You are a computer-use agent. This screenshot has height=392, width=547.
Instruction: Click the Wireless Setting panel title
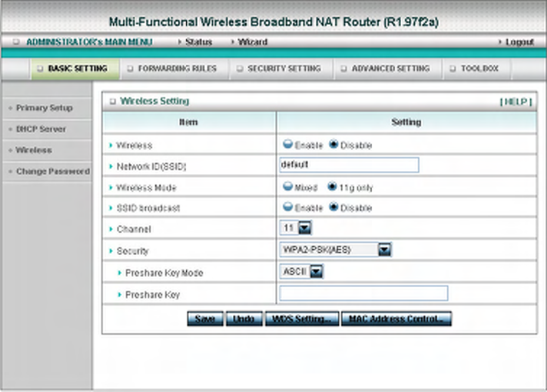154,101
